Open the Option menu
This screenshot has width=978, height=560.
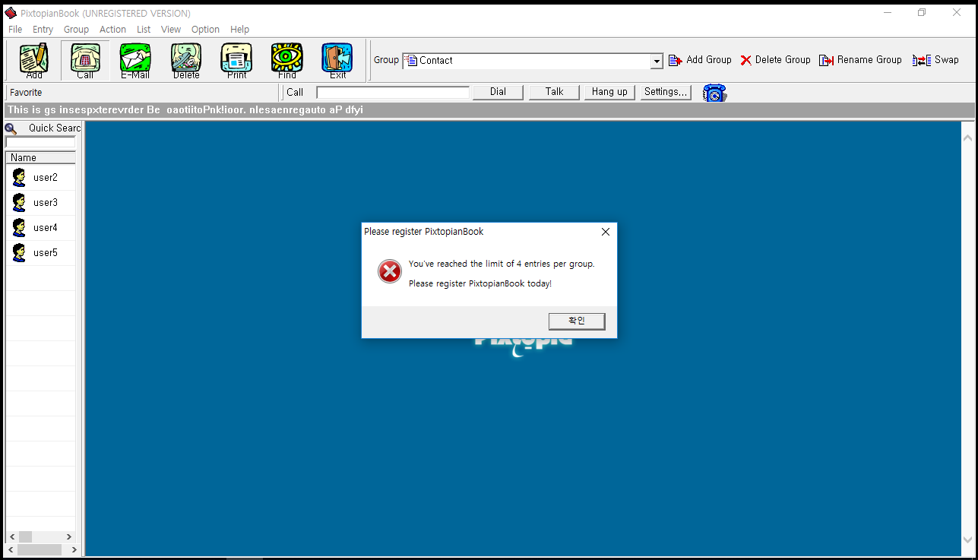click(x=205, y=30)
